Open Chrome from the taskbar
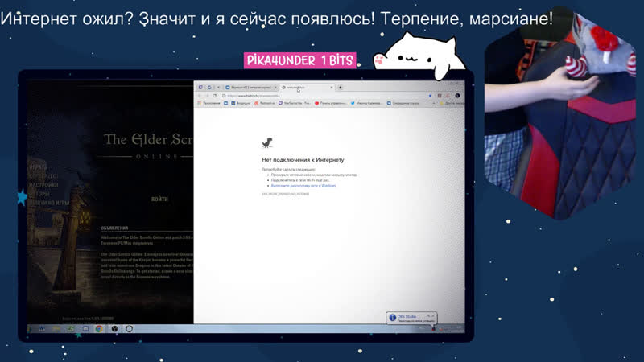The width and height of the screenshot is (644, 362). tap(99, 329)
